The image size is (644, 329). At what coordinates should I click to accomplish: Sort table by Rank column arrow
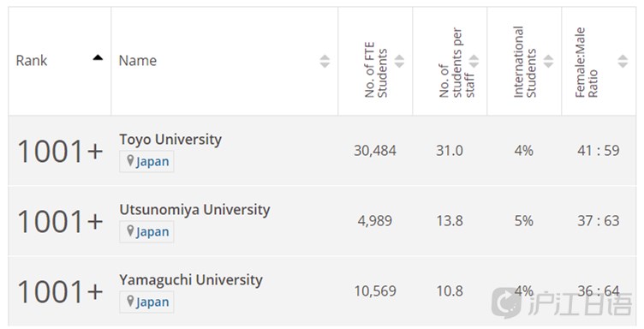tap(98, 57)
